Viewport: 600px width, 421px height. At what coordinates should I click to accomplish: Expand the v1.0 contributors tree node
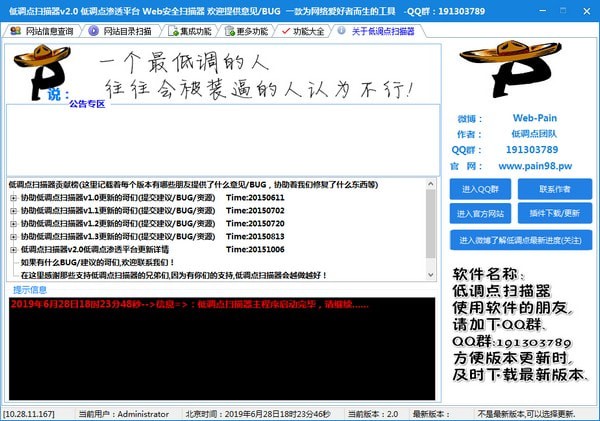click(x=13, y=198)
